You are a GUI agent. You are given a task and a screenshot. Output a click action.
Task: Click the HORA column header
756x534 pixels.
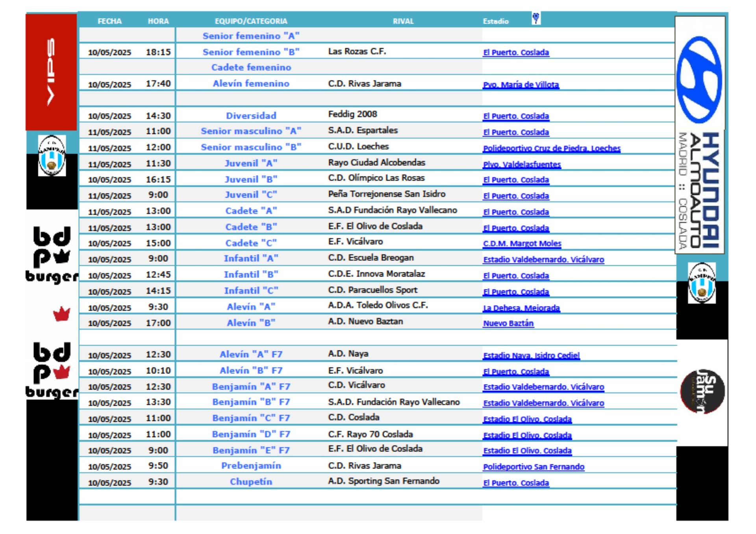coord(158,21)
